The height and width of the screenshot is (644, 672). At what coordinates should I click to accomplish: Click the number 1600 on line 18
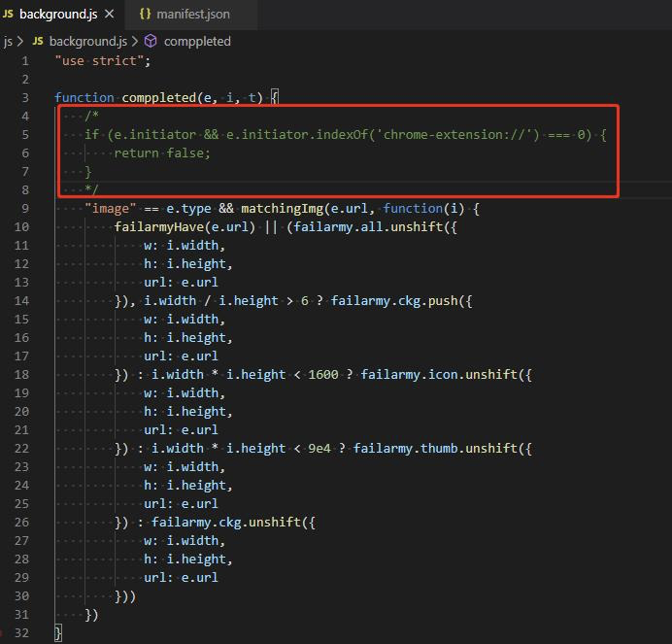[323, 374]
